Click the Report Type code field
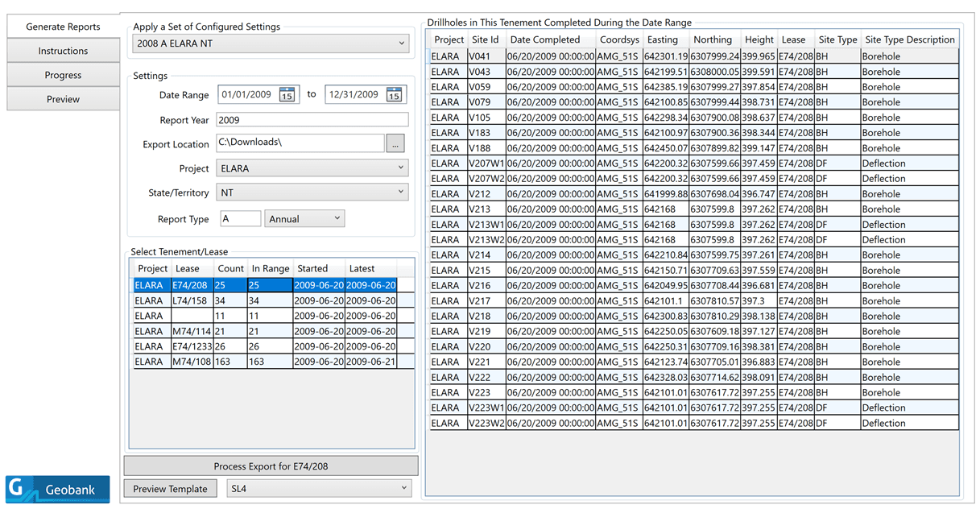This screenshot has width=980, height=509. pos(238,219)
